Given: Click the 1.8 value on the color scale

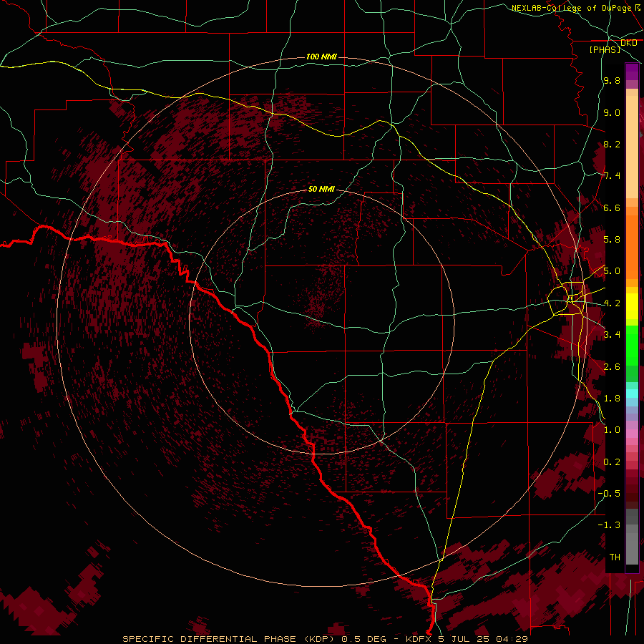Looking at the screenshot, I should pos(612,398).
